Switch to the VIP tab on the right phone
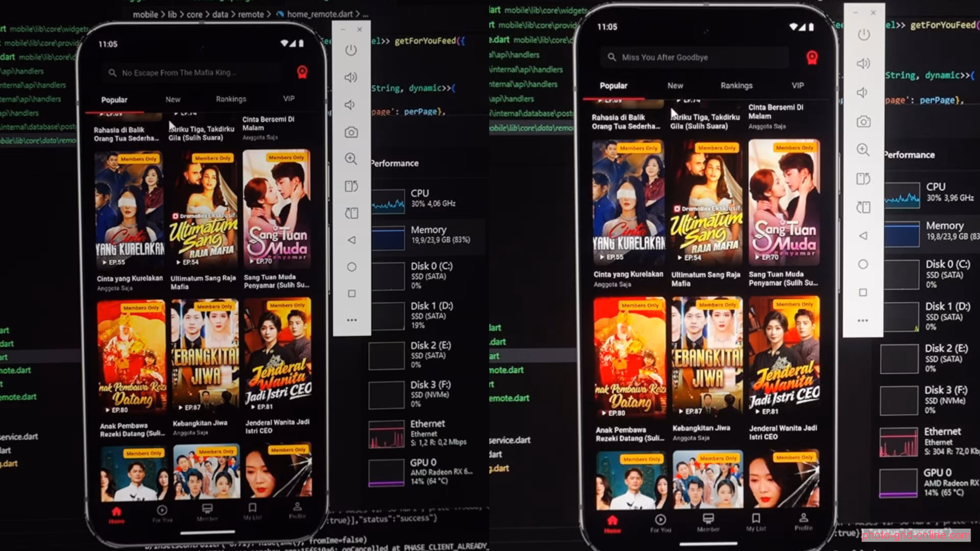This screenshot has height=551, width=980. 798,85
